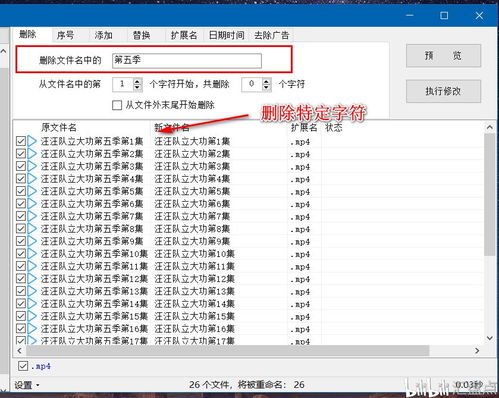Viewport: 499px width, 398px height.
Task: Click the play icon of 第五季第8集
Action: 32,229
